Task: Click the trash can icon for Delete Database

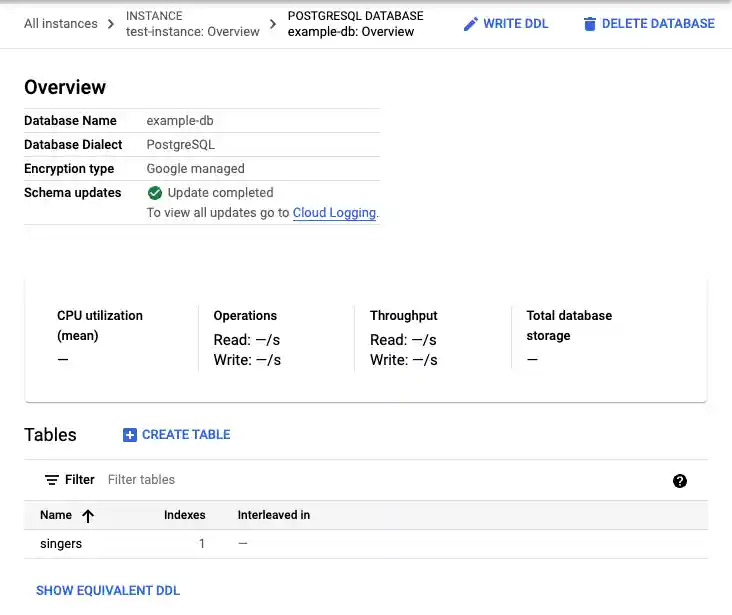Action: click(590, 24)
